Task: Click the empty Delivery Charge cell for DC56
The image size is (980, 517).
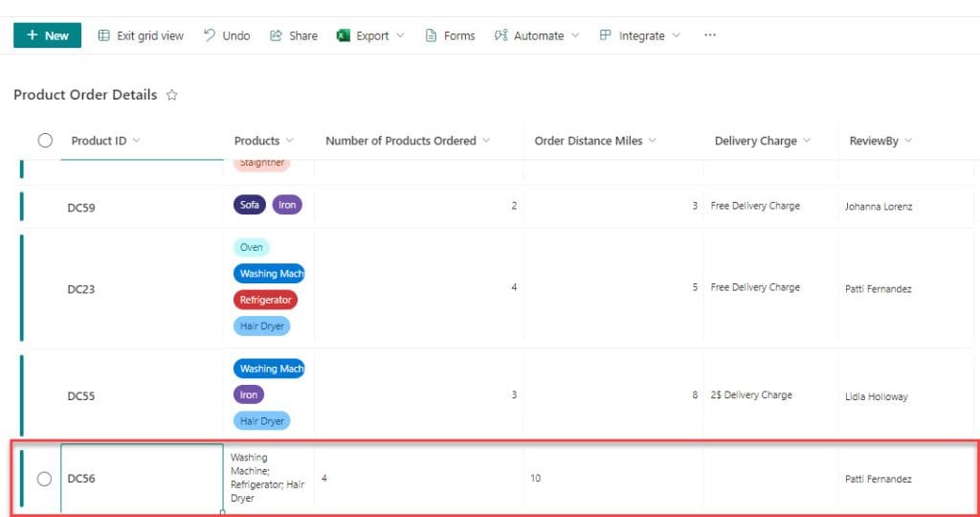Action: [770, 479]
